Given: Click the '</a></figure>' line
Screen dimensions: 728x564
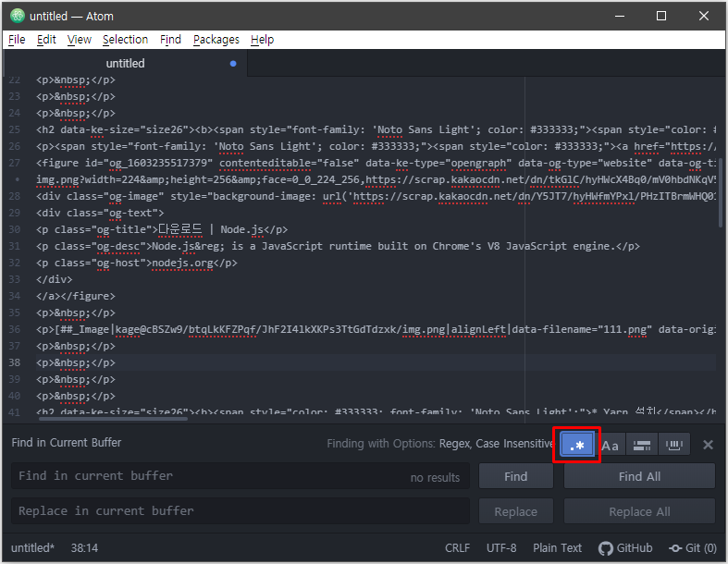Looking at the screenshot, I should pyautogui.click(x=76, y=296).
